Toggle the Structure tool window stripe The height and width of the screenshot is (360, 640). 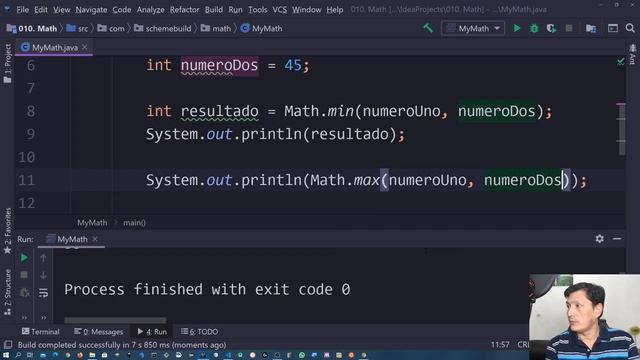tap(7, 291)
